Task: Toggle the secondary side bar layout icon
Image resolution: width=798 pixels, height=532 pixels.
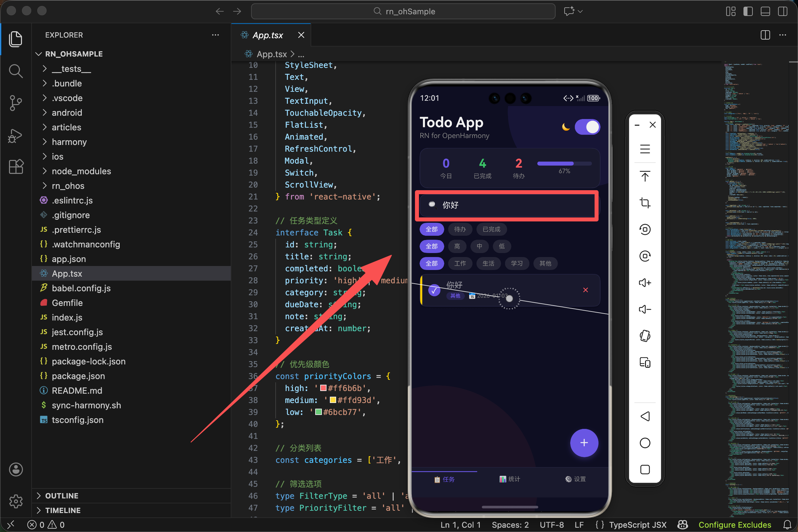Action: 783,11
